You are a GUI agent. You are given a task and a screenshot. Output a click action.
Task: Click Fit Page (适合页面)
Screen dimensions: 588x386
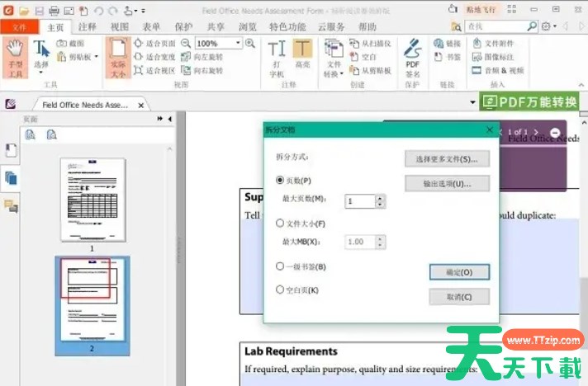click(x=154, y=44)
